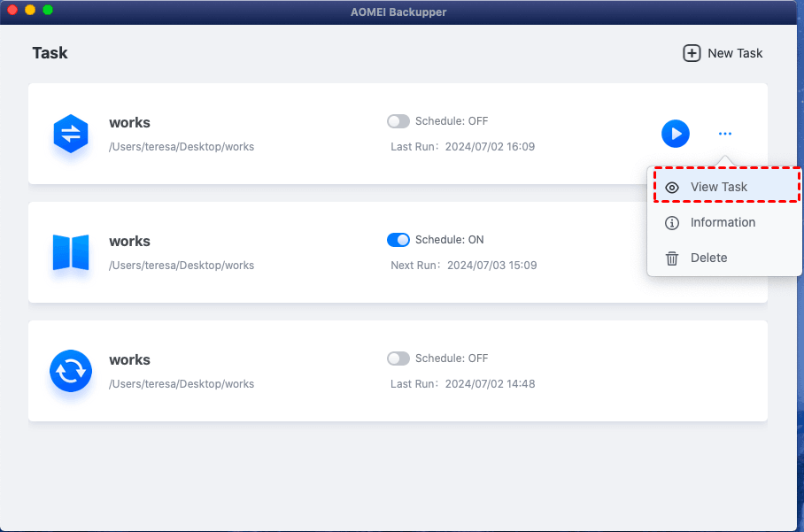The height and width of the screenshot is (532, 804).
Task: Open the three-dot menu for the first task
Action: pyautogui.click(x=725, y=134)
